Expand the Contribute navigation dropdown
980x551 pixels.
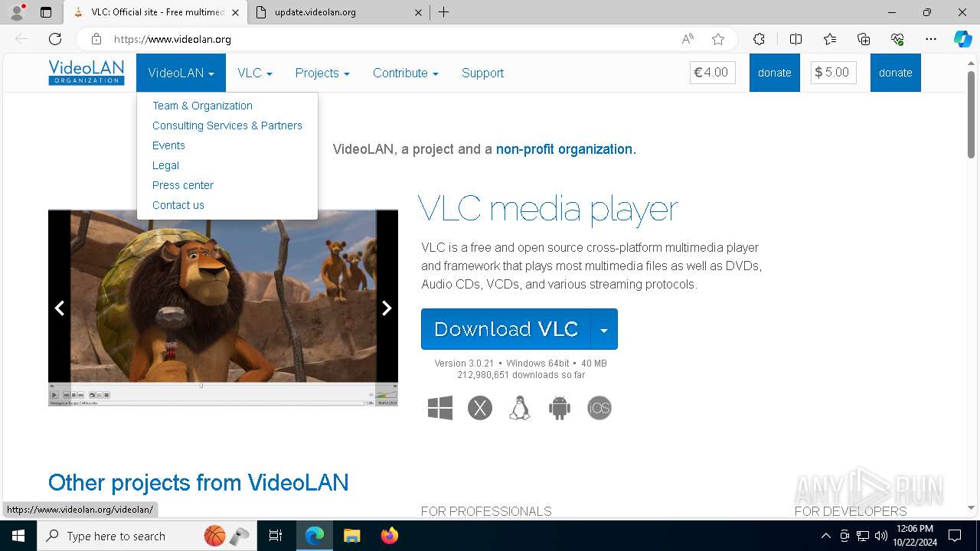[x=406, y=73]
